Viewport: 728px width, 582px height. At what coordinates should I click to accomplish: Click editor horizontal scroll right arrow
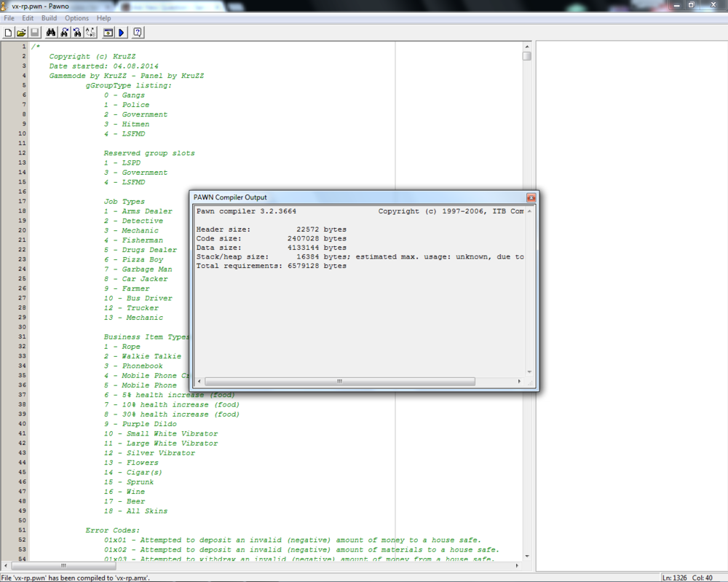[x=517, y=566]
